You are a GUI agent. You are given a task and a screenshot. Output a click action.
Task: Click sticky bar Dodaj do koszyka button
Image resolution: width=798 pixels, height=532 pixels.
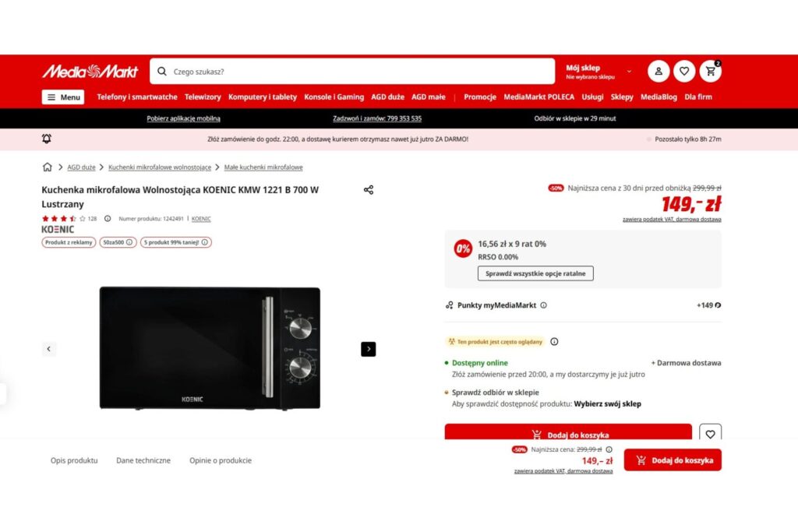[673, 460]
